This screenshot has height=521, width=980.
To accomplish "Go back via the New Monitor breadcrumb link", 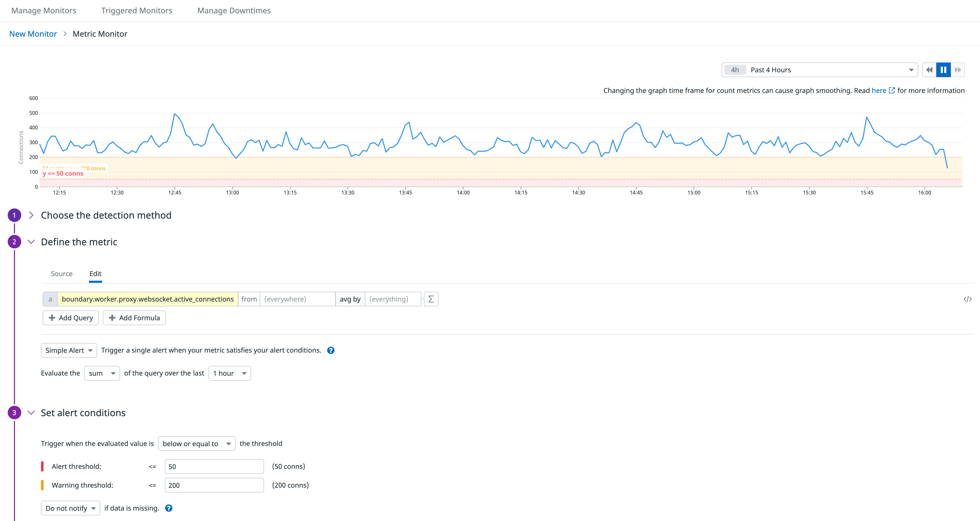I will tap(33, 34).
